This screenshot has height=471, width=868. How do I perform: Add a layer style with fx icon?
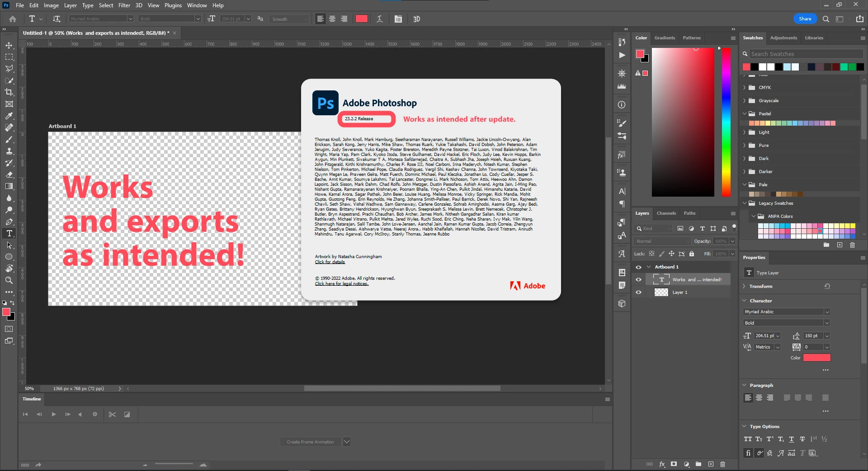tap(662, 464)
